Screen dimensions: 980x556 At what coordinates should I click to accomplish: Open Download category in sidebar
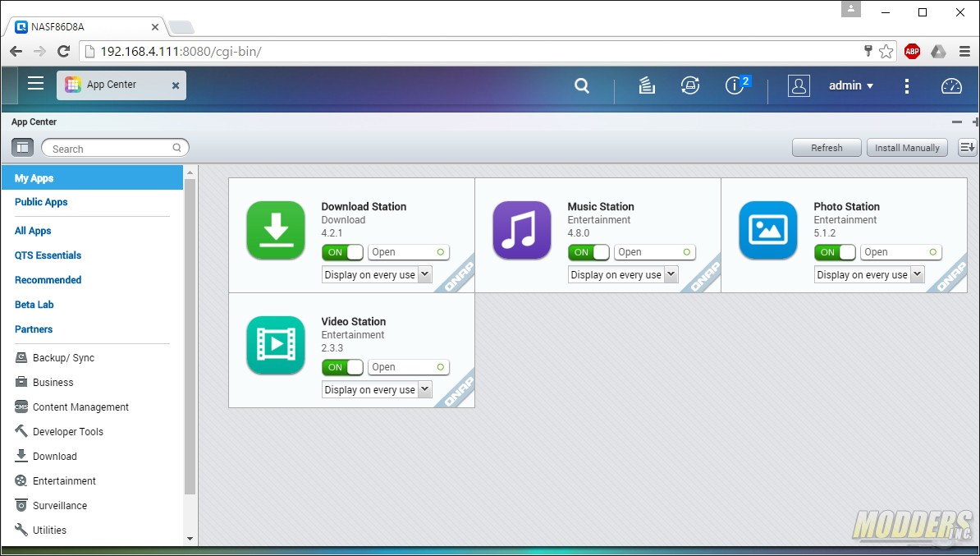pyautogui.click(x=46, y=456)
